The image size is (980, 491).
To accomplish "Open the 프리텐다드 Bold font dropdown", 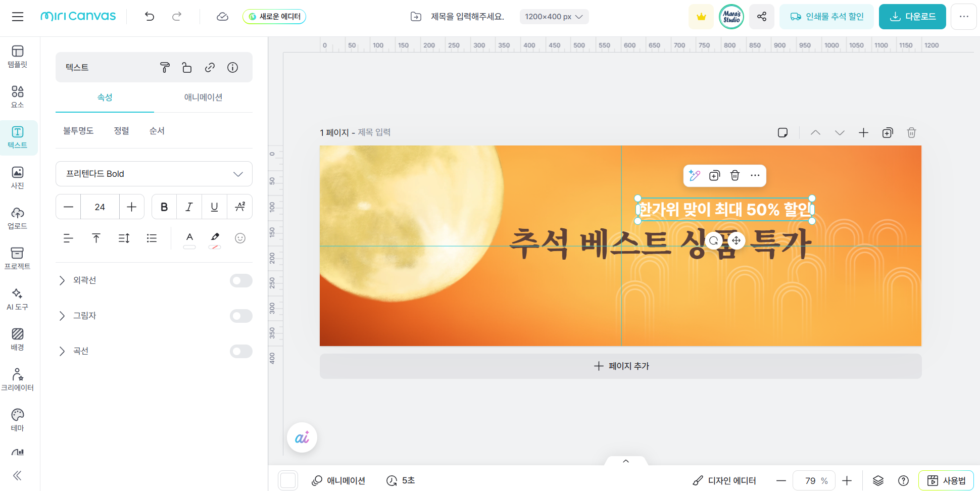I will pos(154,174).
